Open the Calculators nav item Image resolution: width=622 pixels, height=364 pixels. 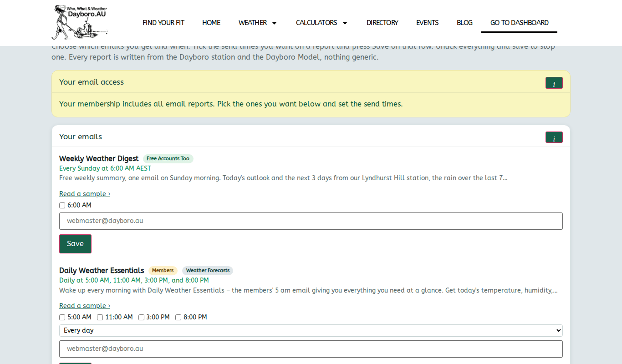(x=316, y=23)
